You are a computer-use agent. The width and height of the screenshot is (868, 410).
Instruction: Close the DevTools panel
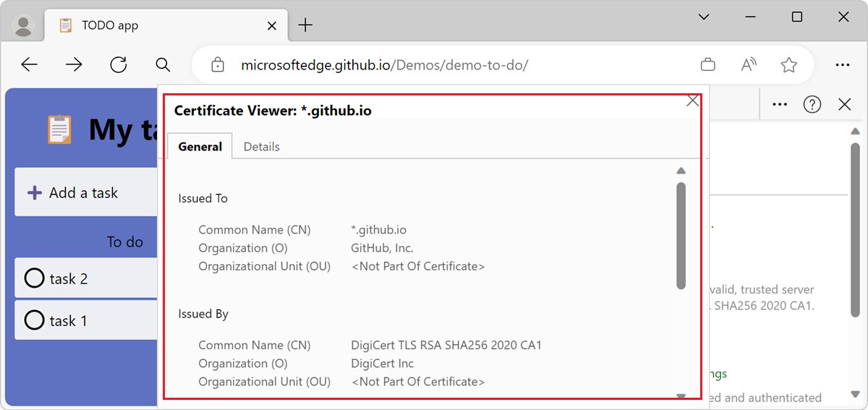(844, 104)
